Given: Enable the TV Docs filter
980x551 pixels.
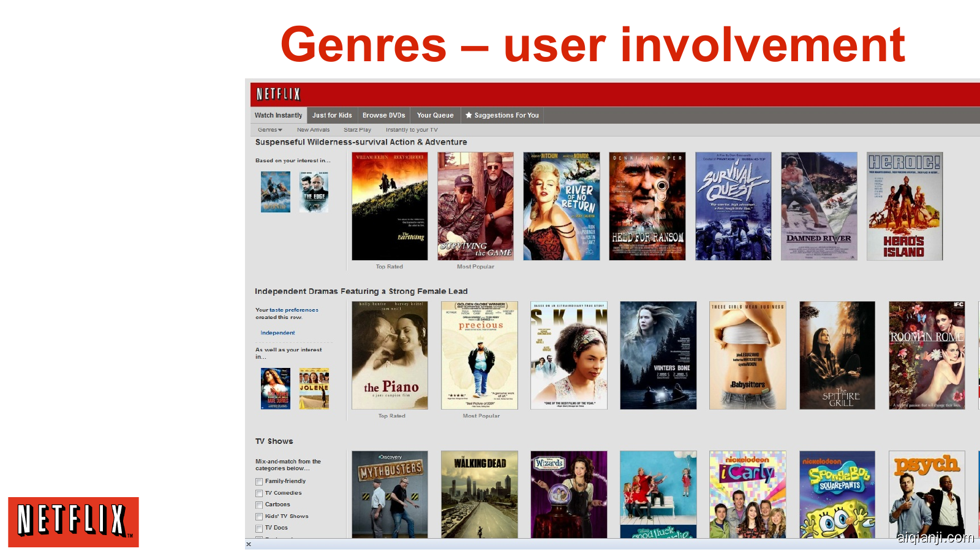Looking at the screenshot, I should point(259,528).
